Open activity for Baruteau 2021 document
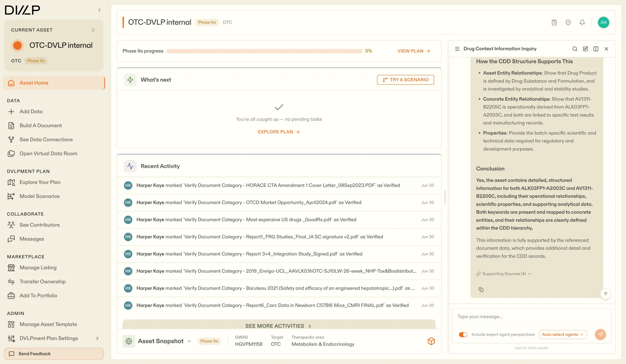626x364 pixels. (x=279, y=288)
